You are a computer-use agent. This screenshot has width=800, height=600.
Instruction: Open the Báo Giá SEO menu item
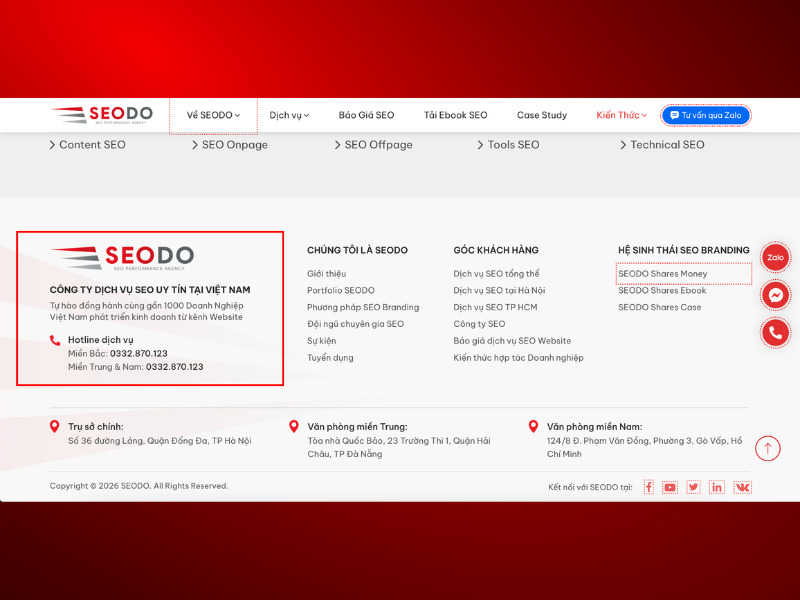[366, 115]
